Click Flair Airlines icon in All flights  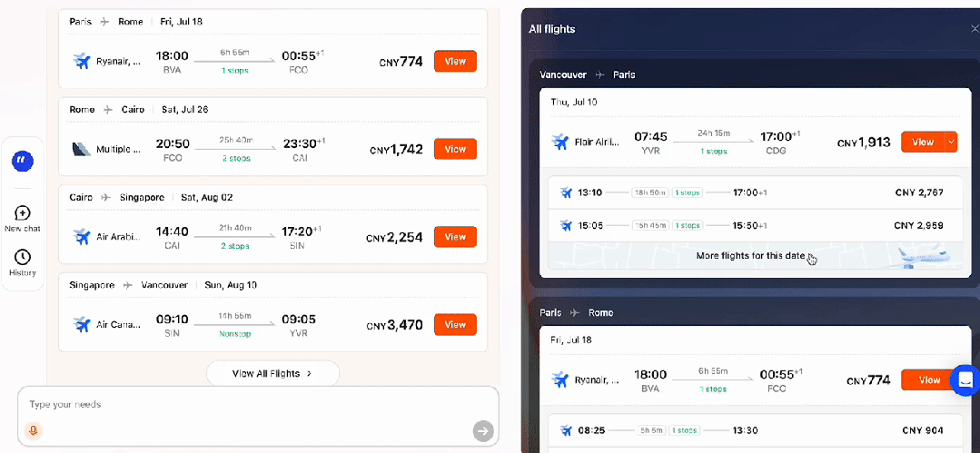[560, 142]
